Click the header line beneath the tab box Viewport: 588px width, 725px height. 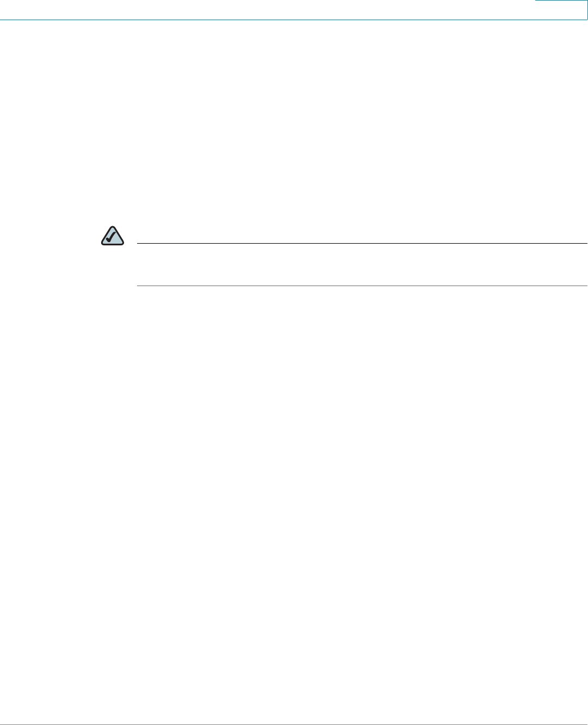coord(561,20)
